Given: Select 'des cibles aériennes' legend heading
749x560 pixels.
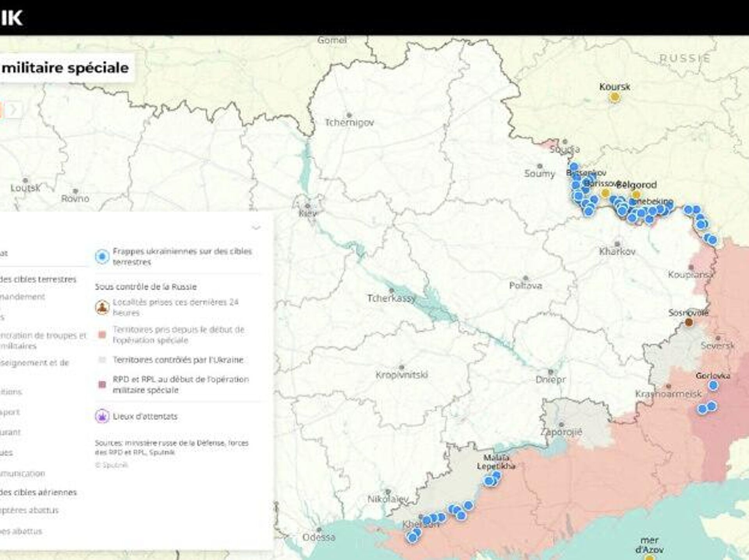Looking at the screenshot, I should pos(38,492).
